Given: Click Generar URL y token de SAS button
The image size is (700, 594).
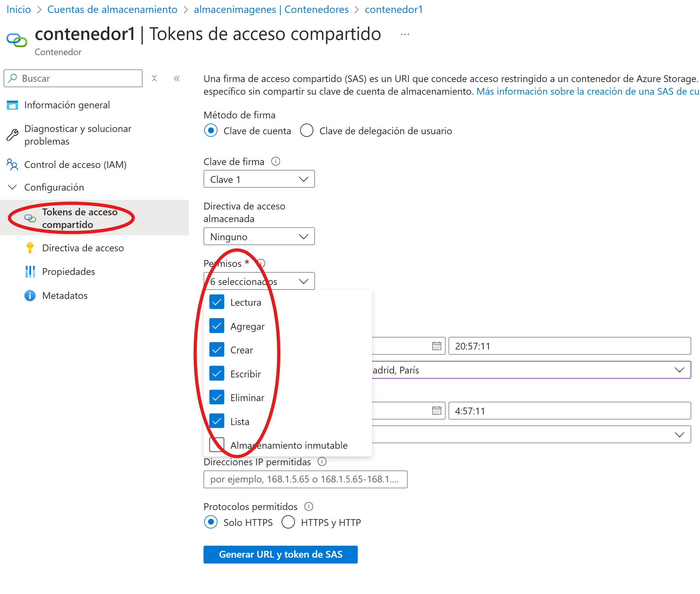Looking at the screenshot, I should [x=280, y=554].
